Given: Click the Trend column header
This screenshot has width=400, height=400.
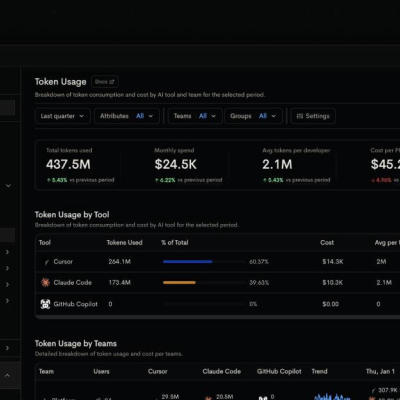Looking at the screenshot, I should pos(319,371).
